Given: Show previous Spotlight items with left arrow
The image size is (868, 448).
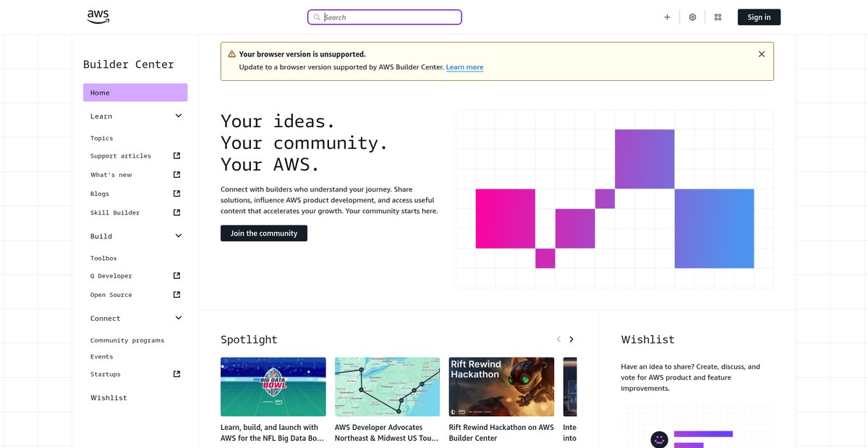Looking at the screenshot, I should (558, 340).
